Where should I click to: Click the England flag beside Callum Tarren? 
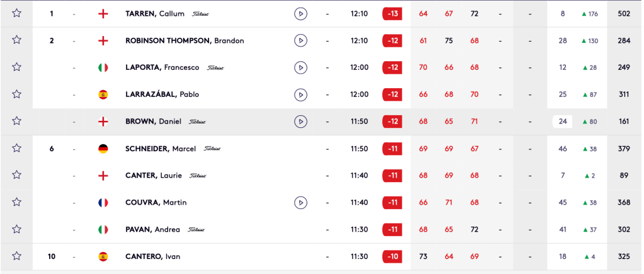(103, 14)
